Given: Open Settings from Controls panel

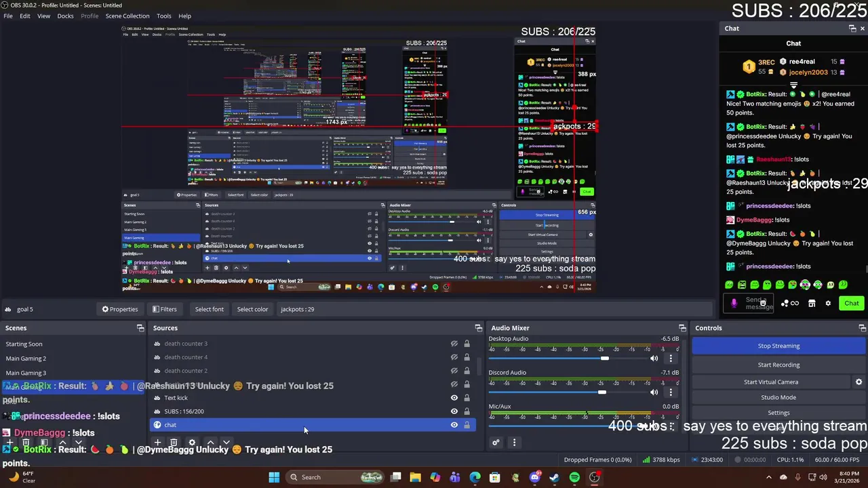Looking at the screenshot, I should point(778,413).
